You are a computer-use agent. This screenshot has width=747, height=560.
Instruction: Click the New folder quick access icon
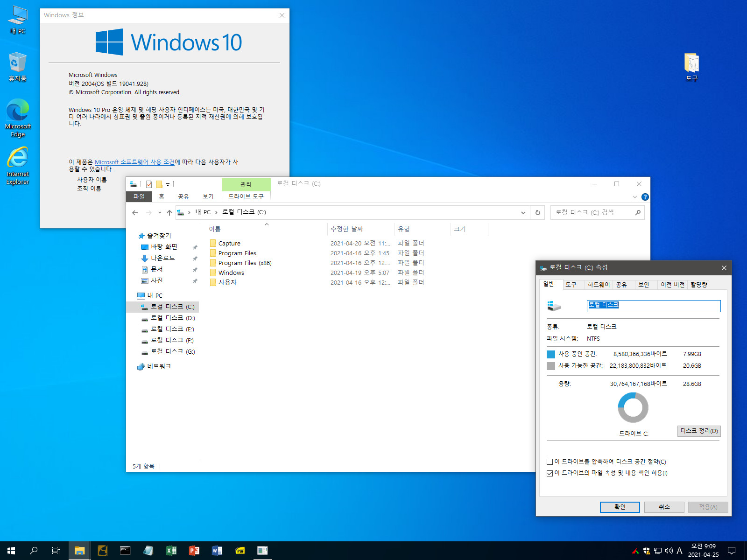[x=159, y=184]
